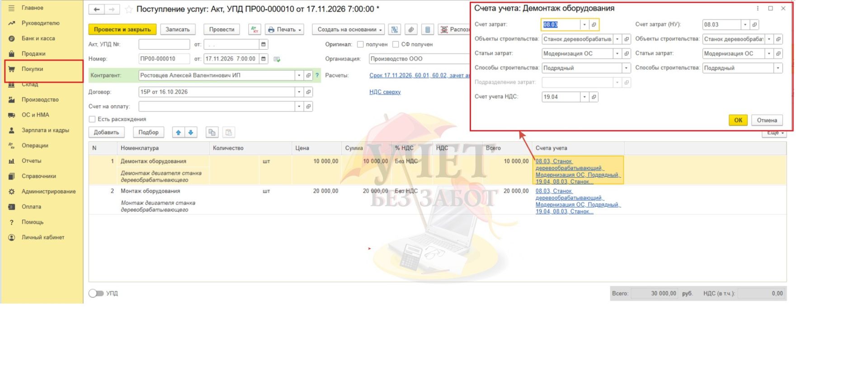Click the Подбор button

coord(148,132)
